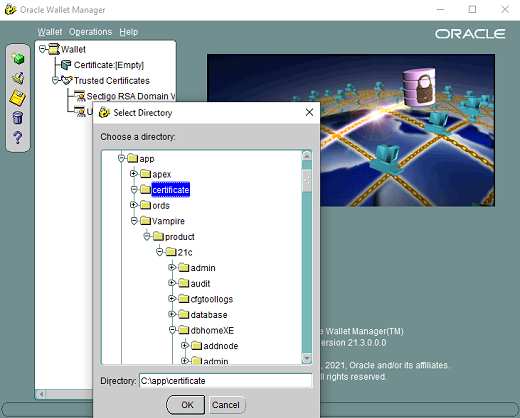Close the Select Directory dialog
520x418 pixels.
click(309, 112)
